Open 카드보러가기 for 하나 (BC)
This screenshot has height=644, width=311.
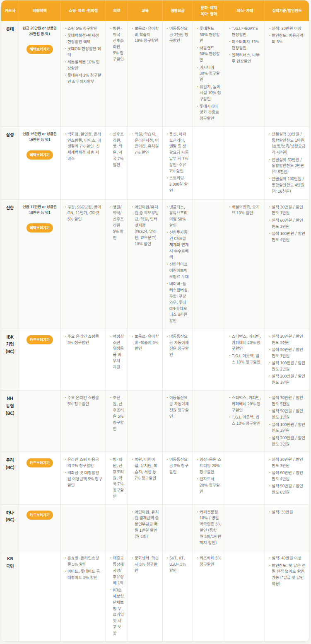[x=40, y=515]
